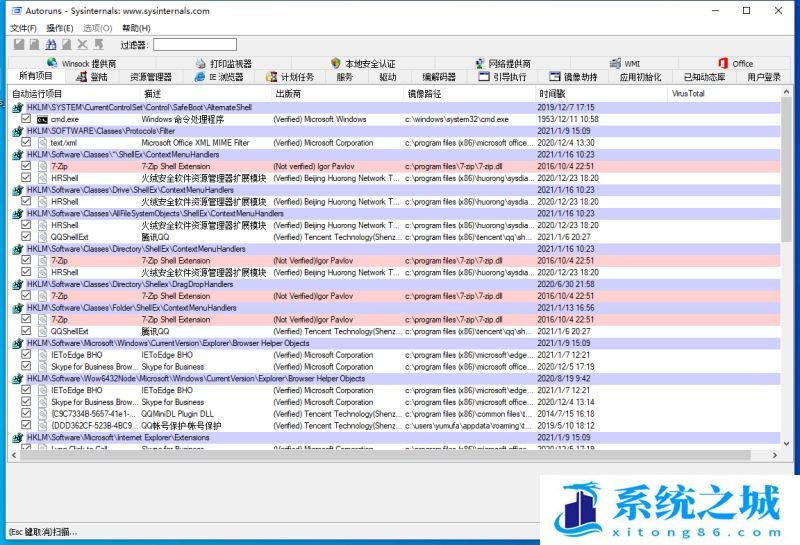Uncheck the text/xml entry checkbox
This screenshot has width=800, height=545.
pos(26,142)
